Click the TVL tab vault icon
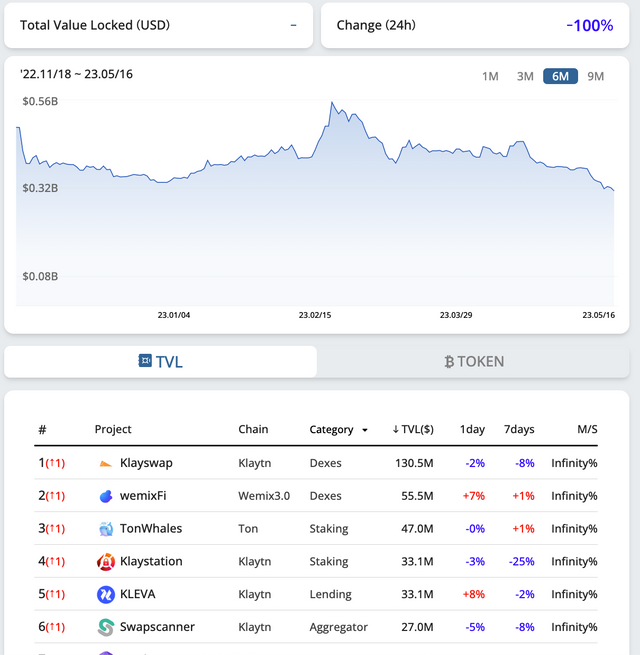640x655 pixels. 145,361
